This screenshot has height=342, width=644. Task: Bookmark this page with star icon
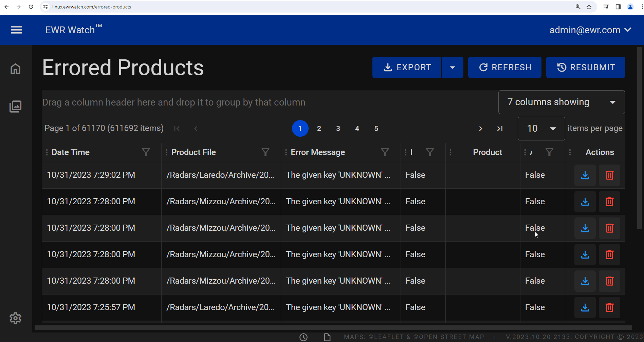pos(589,7)
